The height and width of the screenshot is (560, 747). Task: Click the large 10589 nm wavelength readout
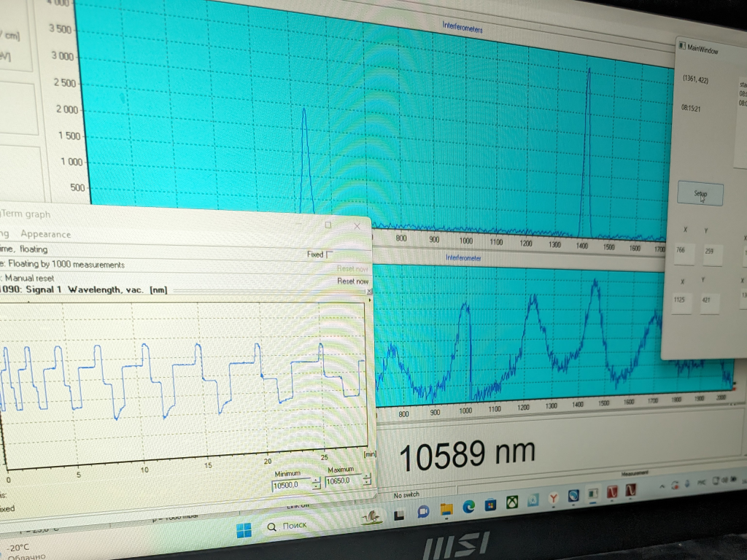pos(467,455)
